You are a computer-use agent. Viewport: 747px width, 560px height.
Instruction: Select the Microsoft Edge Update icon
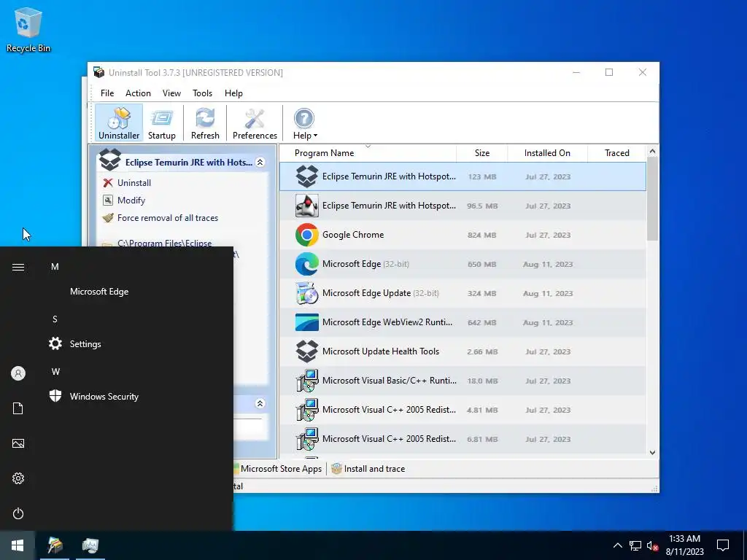coord(307,293)
